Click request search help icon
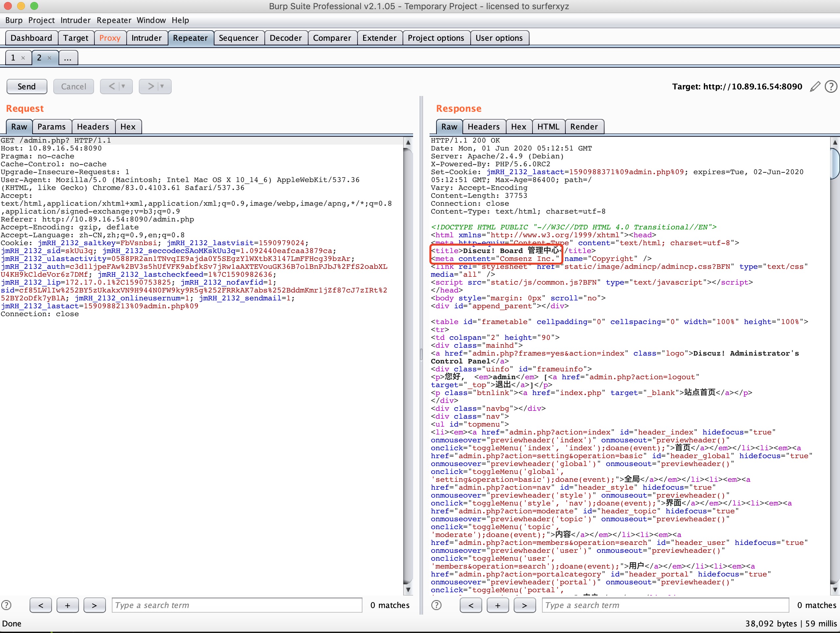The height and width of the screenshot is (633, 840). (7, 605)
